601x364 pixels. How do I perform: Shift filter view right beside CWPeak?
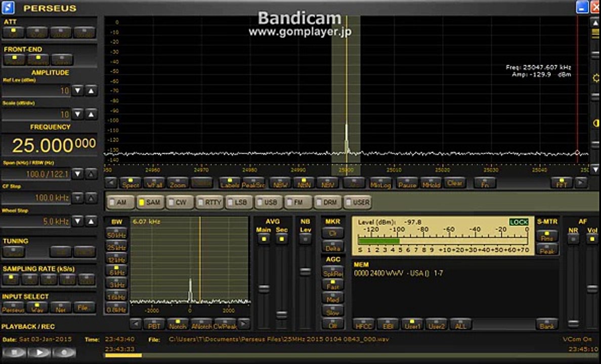click(x=244, y=324)
